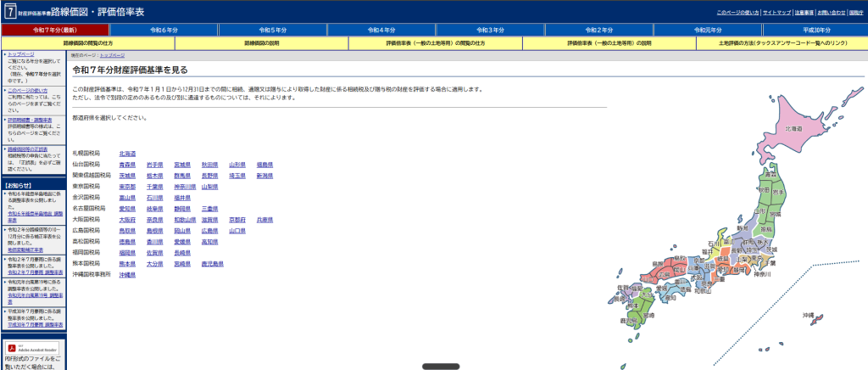Click the 沖縄県 link in the list
Viewport: 868px width, 370px height.
pos(128,275)
